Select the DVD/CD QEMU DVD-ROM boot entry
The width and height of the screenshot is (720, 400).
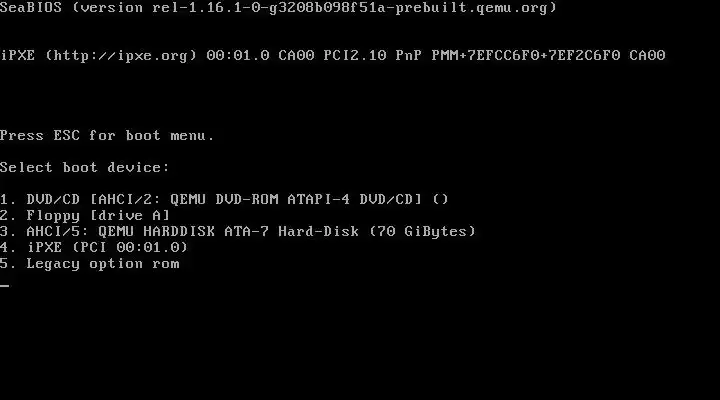(224, 199)
